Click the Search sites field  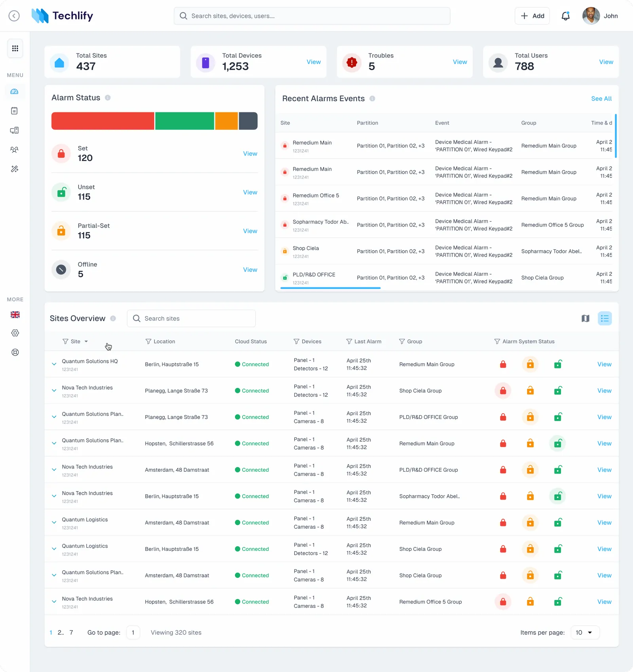click(191, 319)
